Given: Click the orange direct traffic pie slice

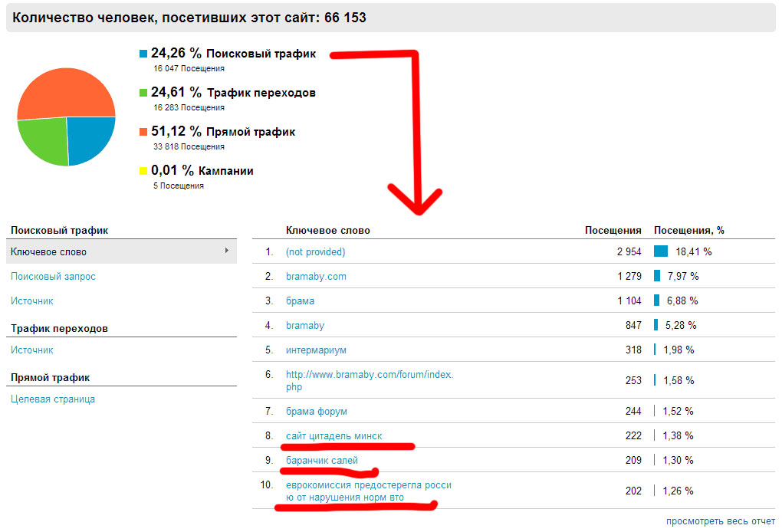Looking at the screenshot, I should [67, 92].
